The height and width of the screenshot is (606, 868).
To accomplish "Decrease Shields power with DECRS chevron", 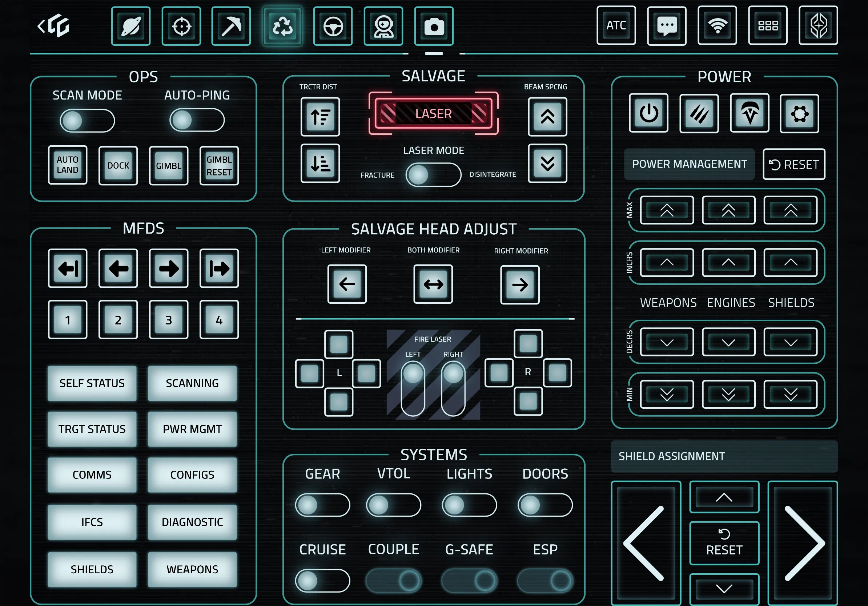I will coord(790,342).
